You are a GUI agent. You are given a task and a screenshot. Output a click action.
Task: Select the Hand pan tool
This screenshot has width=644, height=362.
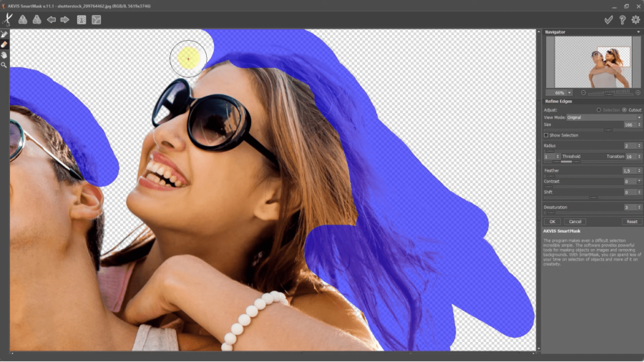click(4, 54)
